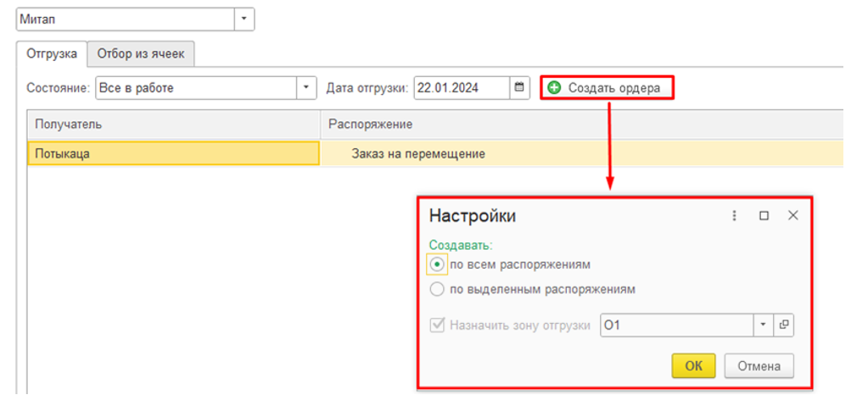This screenshot has width=868, height=406.
Task: Select the Потыкаца table cell
Action: [174, 153]
